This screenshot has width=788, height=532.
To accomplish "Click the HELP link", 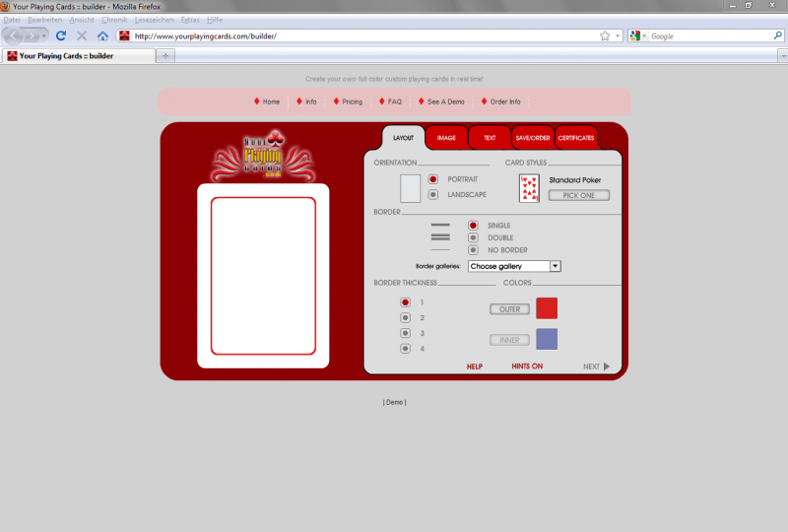I will [475, 366].
